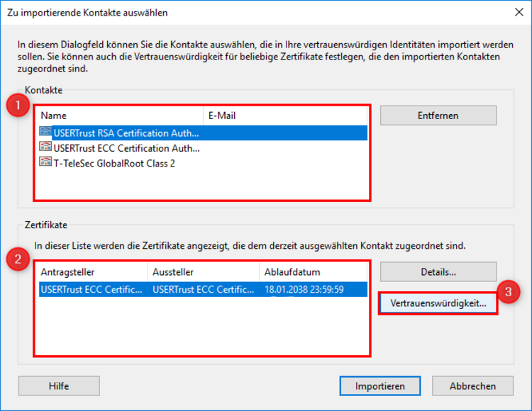Click the Ablaufdatum column header
Screen dimensions: 532x411
[x=313, y=272]
